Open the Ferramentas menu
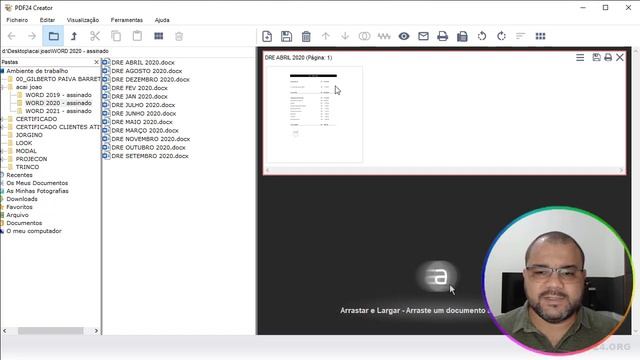The image size is (640, 360). point(127,20)
